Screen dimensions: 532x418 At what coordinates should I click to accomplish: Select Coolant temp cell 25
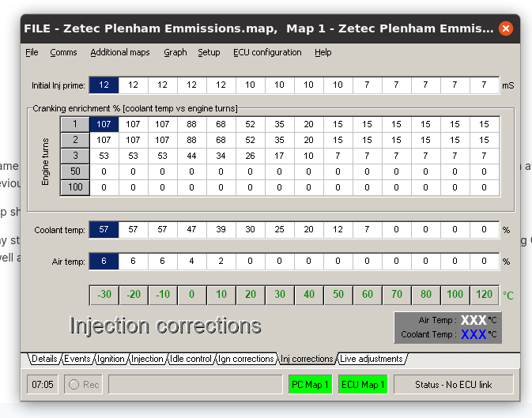point(279,230)
